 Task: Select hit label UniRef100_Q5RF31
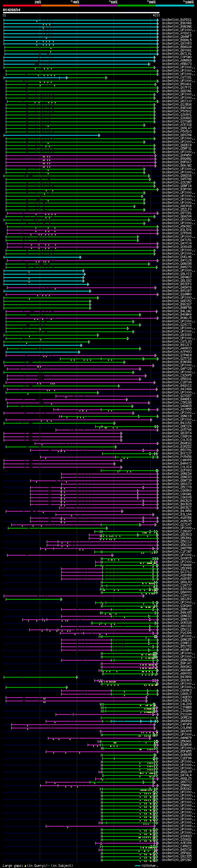coord(176,149)
